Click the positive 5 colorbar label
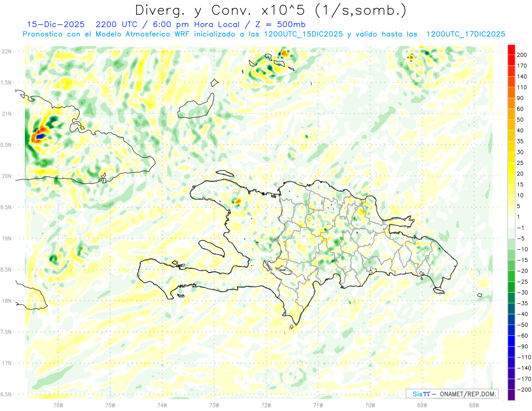 point(520,206)
